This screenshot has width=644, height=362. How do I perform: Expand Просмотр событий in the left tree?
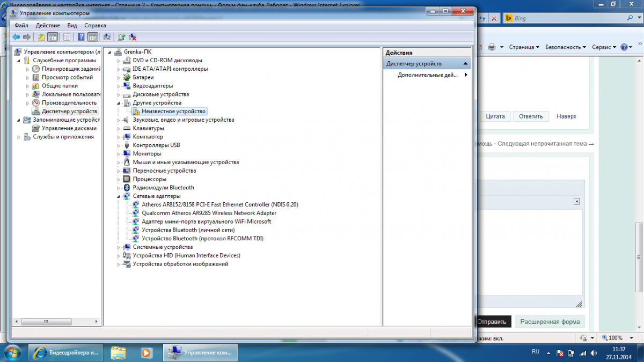pos(28,77)
